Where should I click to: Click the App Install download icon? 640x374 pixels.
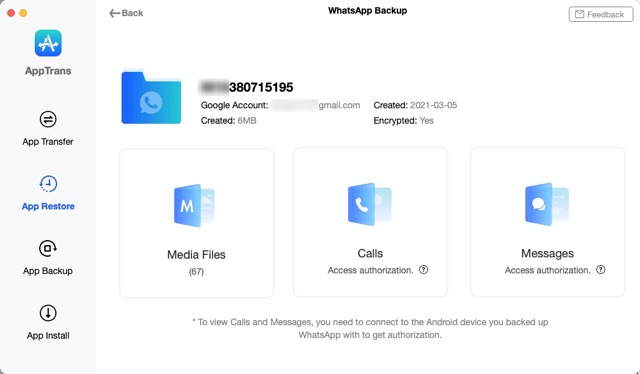(48, 313)
